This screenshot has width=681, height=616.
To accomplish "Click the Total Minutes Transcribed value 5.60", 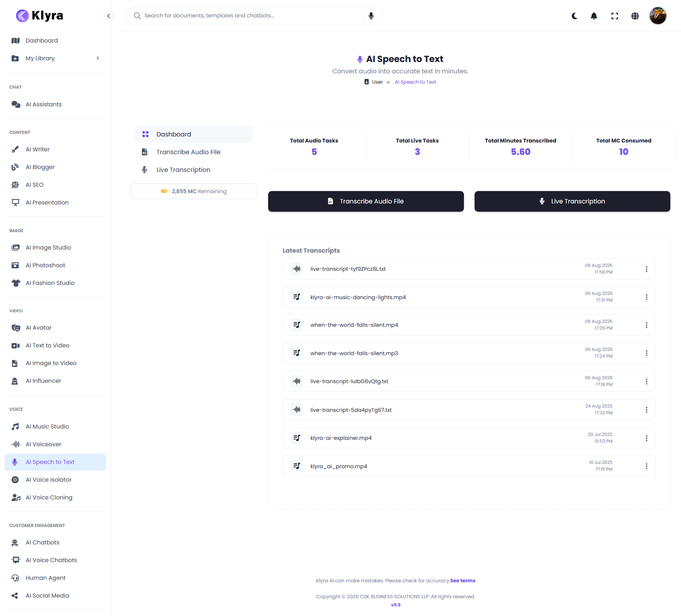I will pos(521,152).
